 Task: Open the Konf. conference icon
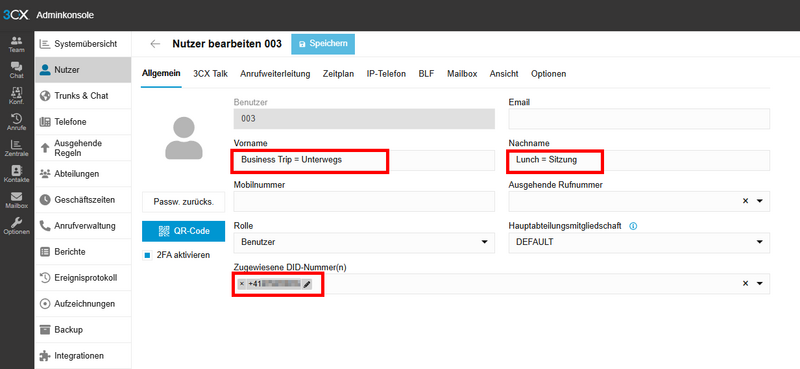(16, 96)
